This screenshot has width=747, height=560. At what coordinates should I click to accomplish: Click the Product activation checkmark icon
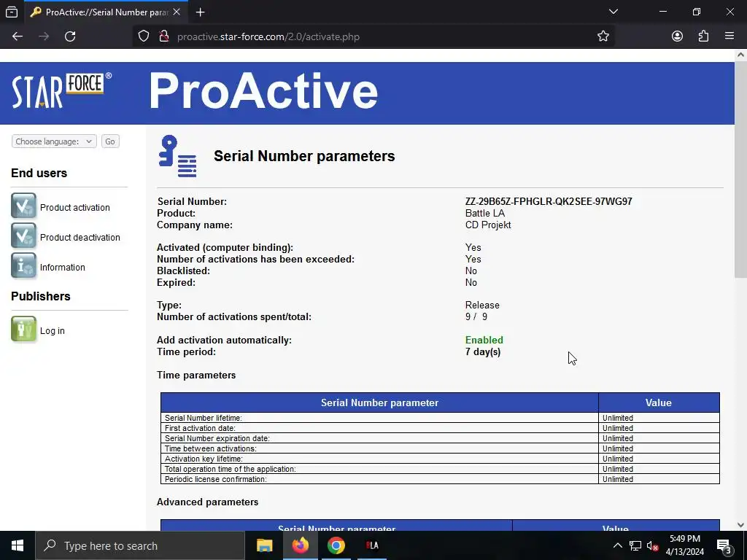(23, 206)
